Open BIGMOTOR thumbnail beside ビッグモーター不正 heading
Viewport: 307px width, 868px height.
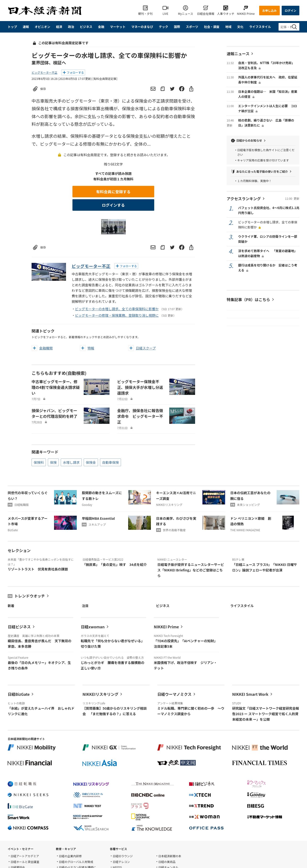coord(49,271)
